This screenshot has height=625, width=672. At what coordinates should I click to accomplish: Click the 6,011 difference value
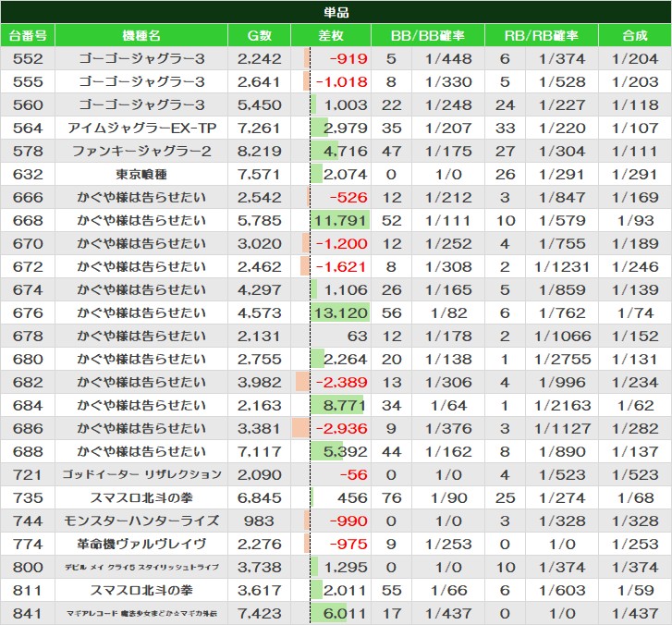click(x=345, y=614)
